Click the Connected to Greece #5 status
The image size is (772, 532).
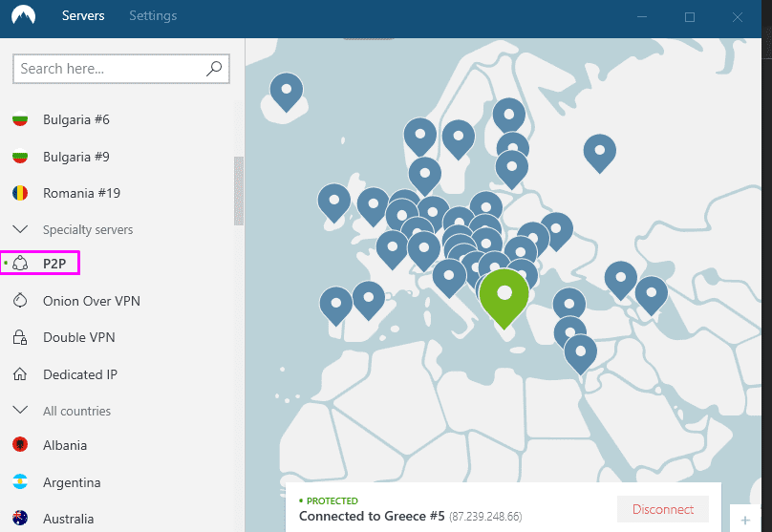tap(372, 516)
